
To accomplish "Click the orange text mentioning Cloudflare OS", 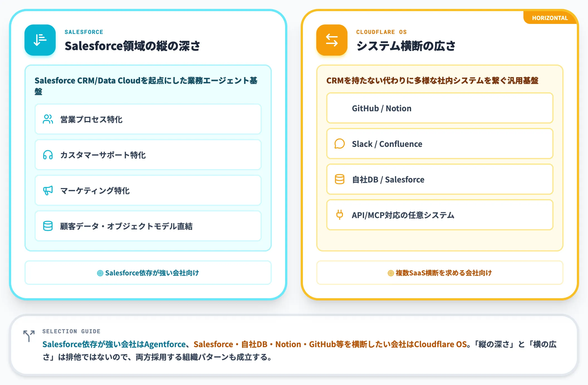I will point(330,344).
